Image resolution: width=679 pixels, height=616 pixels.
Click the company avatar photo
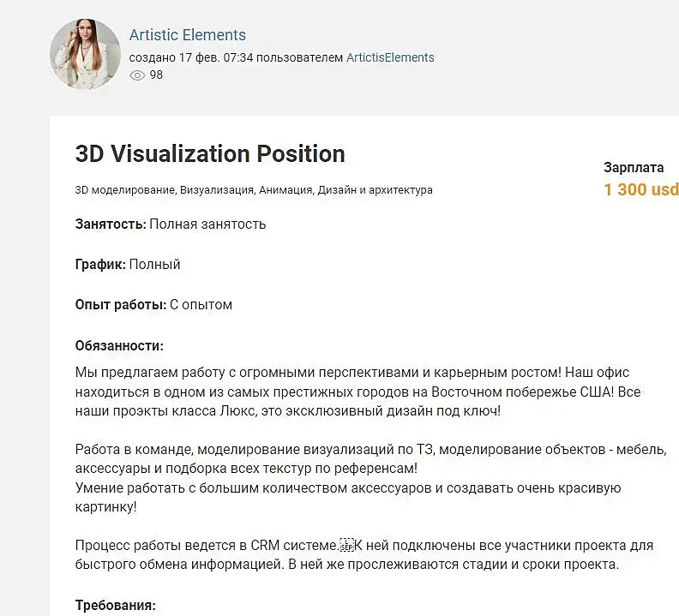[x=84, y=54]
